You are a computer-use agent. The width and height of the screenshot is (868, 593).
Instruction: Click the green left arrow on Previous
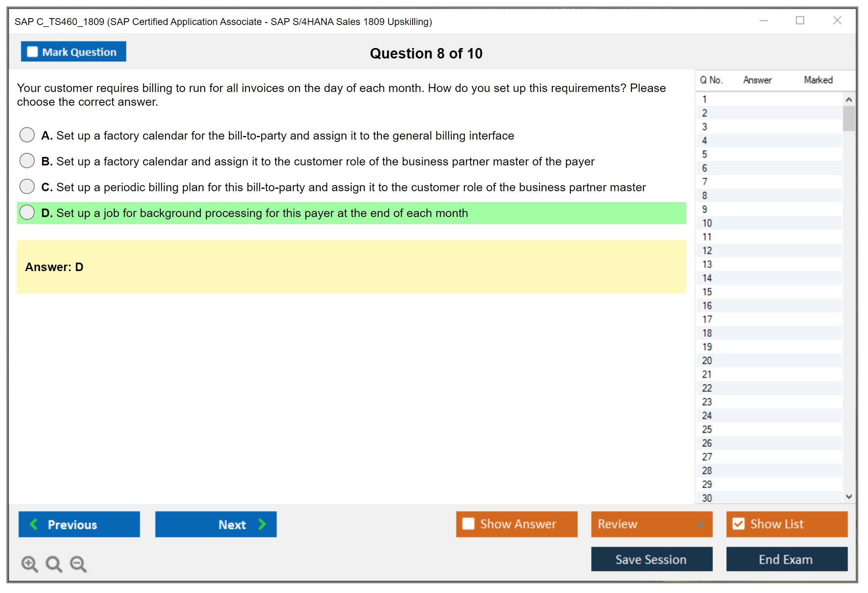34,524
